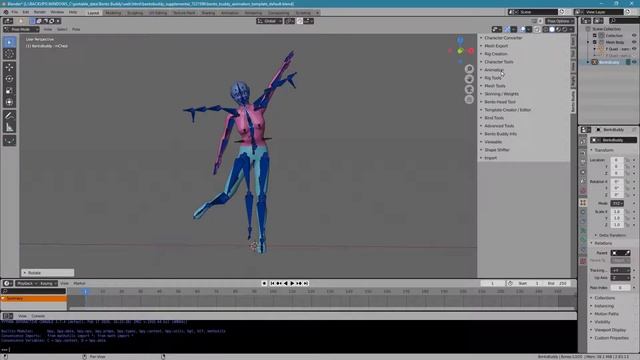This screenshot has height=360, width=640.
Task: Choose the Move tool
Action: 9,67
